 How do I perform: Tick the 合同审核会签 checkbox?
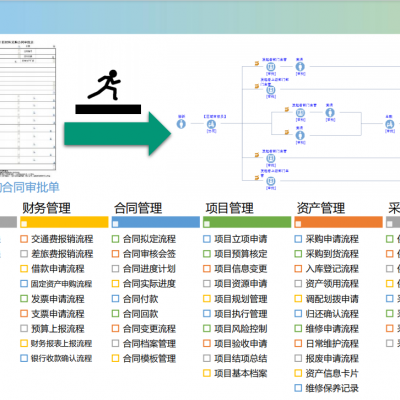[115, 254]
